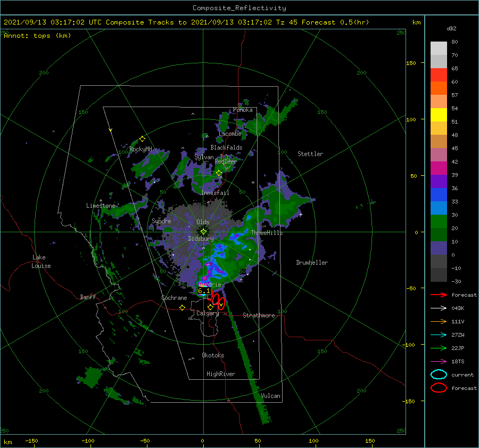Click the Calgary city label
This screenshot has width=479, height=448.
coord(208,313)
